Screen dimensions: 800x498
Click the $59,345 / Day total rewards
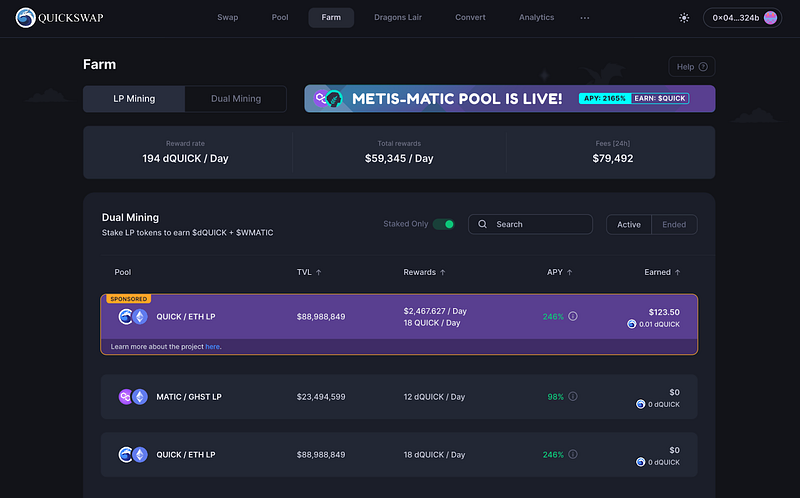(399, 159)
